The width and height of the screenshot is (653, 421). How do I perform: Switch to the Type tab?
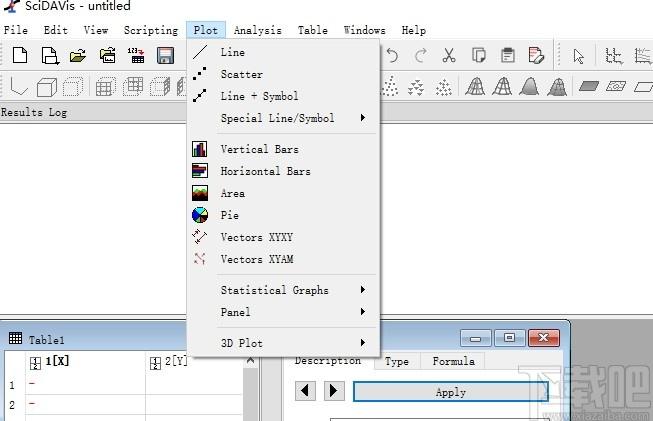[x=397, y=361]
